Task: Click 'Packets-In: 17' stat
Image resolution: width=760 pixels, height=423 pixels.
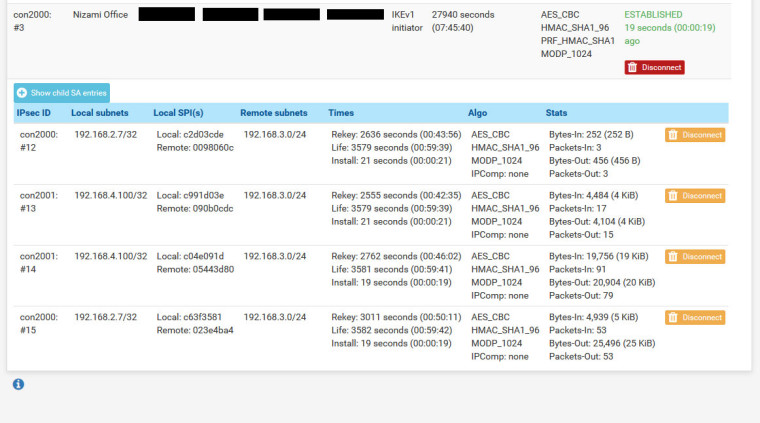Action: click(578, 208)
